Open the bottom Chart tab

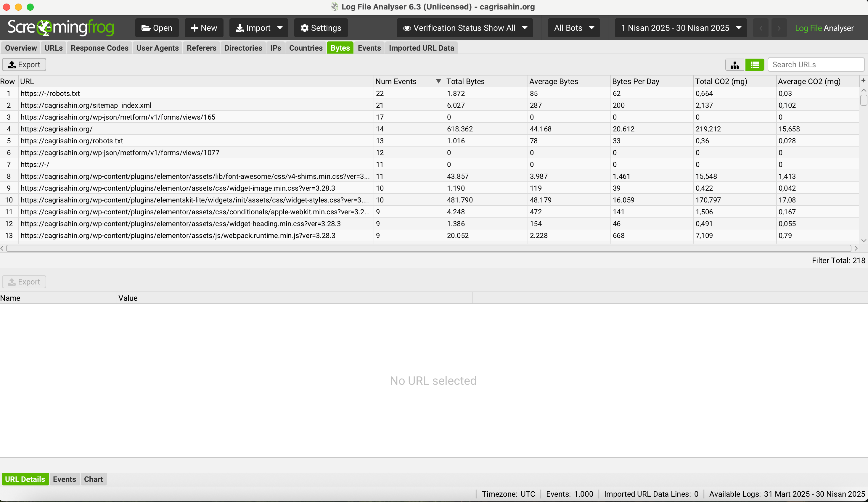click(x=93, y=479)
